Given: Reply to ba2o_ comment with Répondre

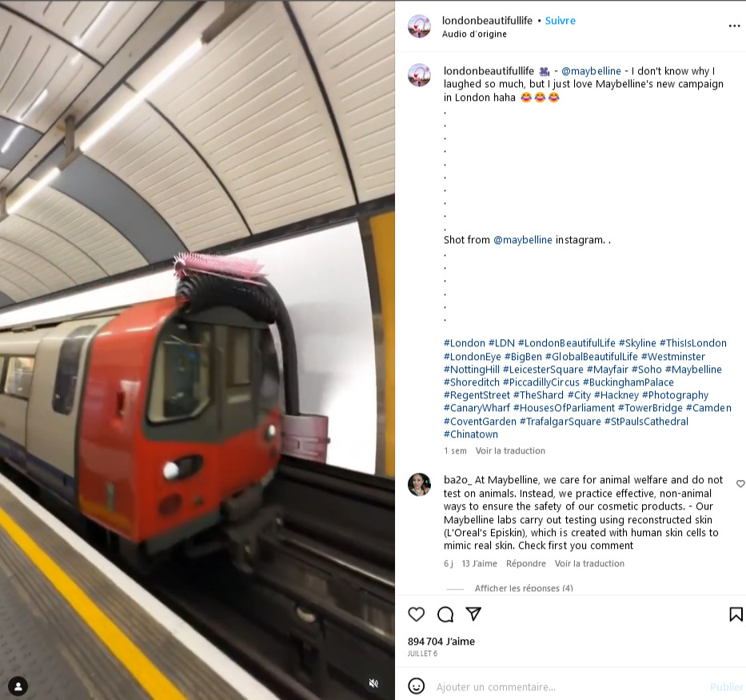Looking at the screenshot, I should [x=526, y=563].
